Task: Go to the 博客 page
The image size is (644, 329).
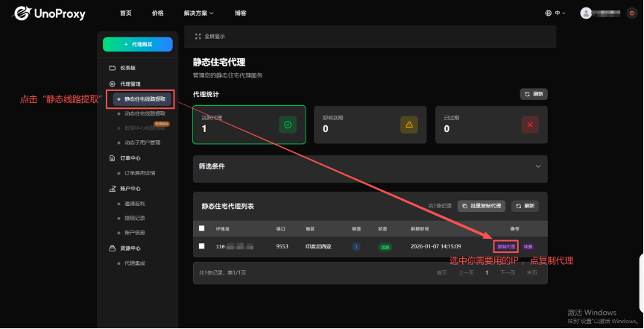Action: (x=239, y=13)
